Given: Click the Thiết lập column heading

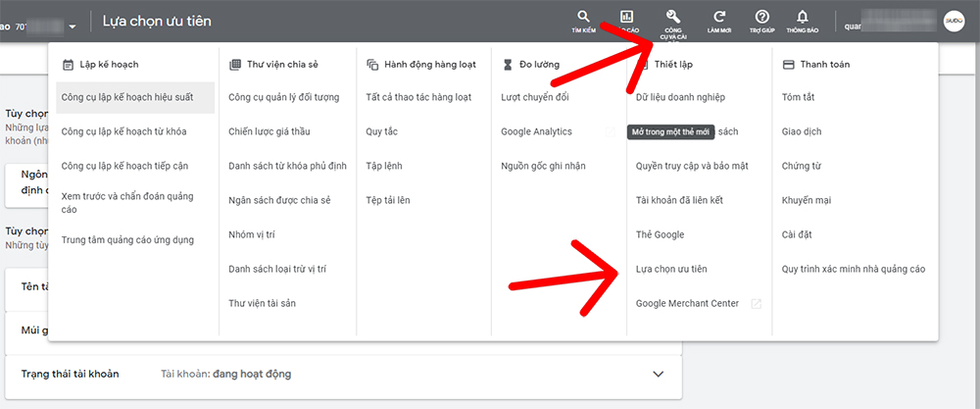Looking at the screenshot, I should pyautogui.click(x=674, y=65).
